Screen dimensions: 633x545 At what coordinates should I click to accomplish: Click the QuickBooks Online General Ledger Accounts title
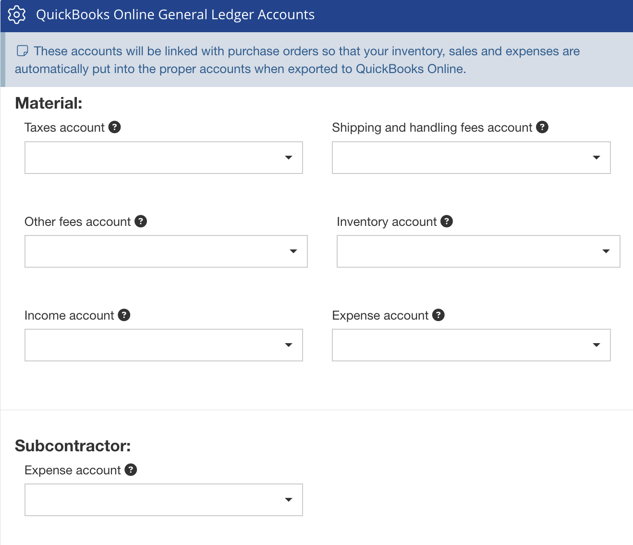click(x=175, y=15)
